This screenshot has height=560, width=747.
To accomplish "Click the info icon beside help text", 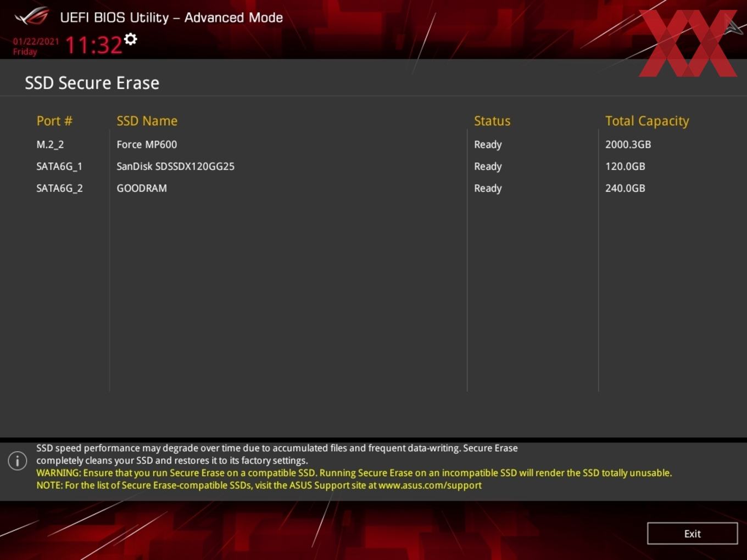I will (18, 461).
